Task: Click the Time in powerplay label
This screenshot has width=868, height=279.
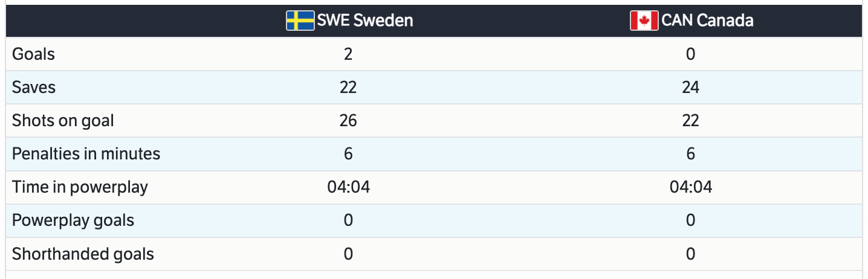Action: coord(80,187)
